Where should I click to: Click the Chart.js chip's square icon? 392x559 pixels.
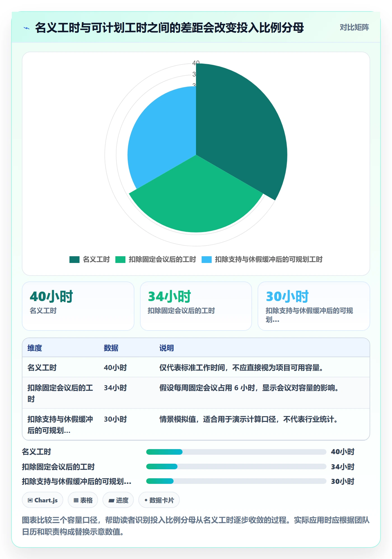click(x=30, y=500)
